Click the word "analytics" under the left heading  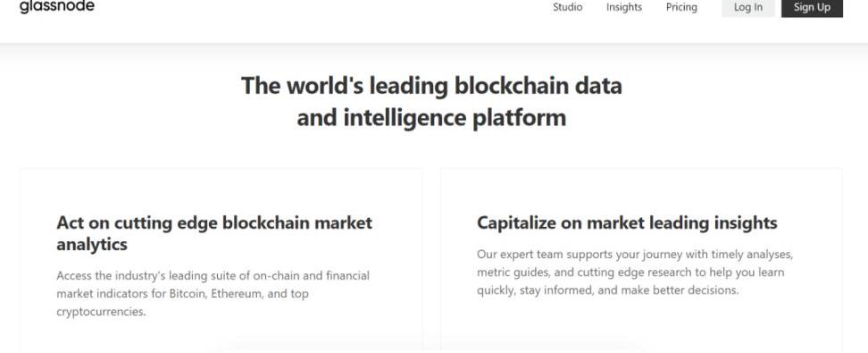[92, 244]
